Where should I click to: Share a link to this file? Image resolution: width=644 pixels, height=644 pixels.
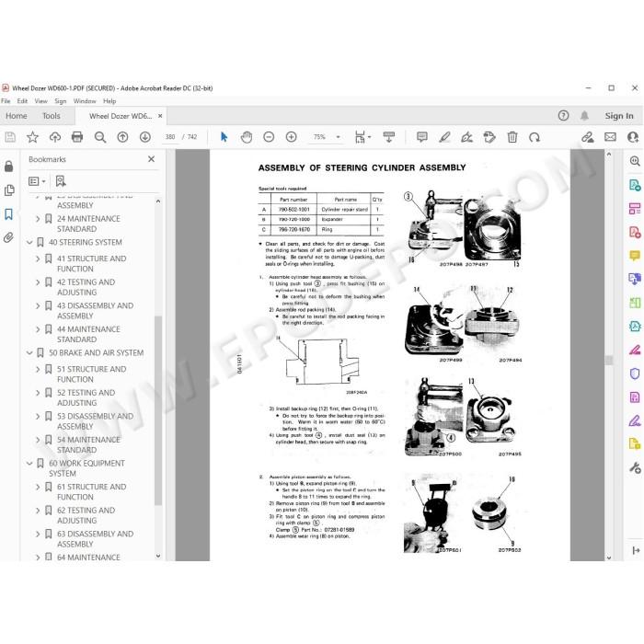coord(587,137)
